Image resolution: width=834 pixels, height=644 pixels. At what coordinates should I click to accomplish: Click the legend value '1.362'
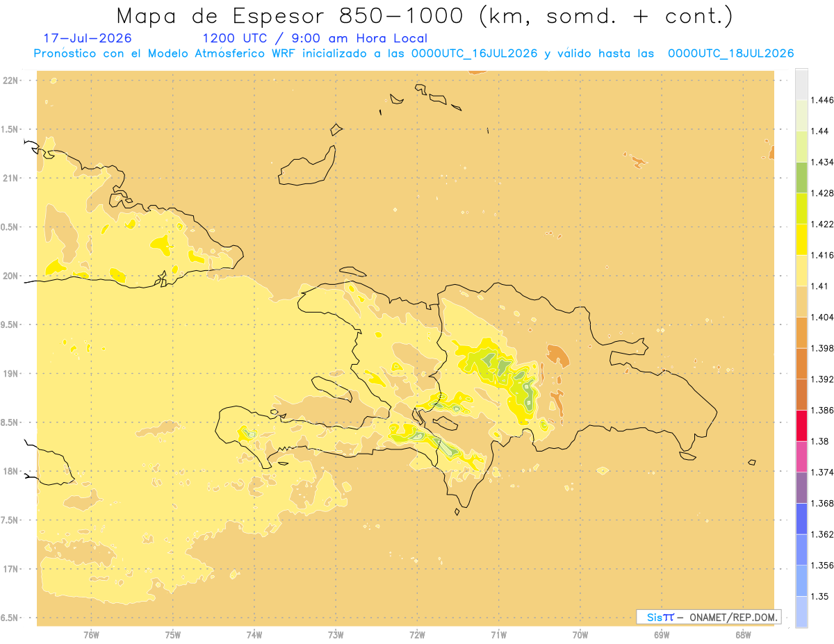click(x=822, y=534)
